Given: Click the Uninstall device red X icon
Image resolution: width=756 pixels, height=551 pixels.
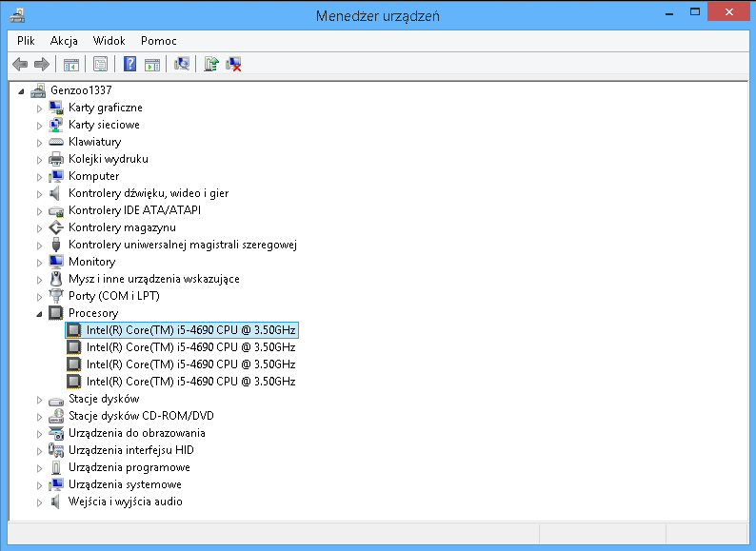Looking at the screenshot, I should click(x=234, y=64).
